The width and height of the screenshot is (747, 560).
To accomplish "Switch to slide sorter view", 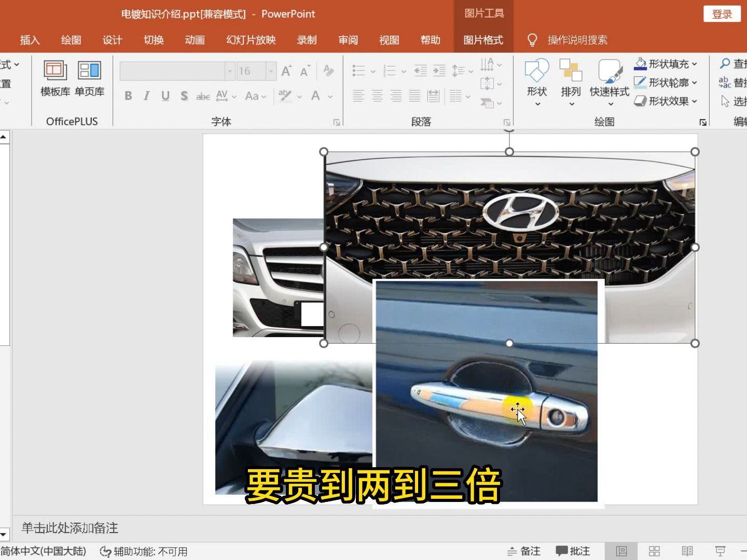I will coord(655,551).
